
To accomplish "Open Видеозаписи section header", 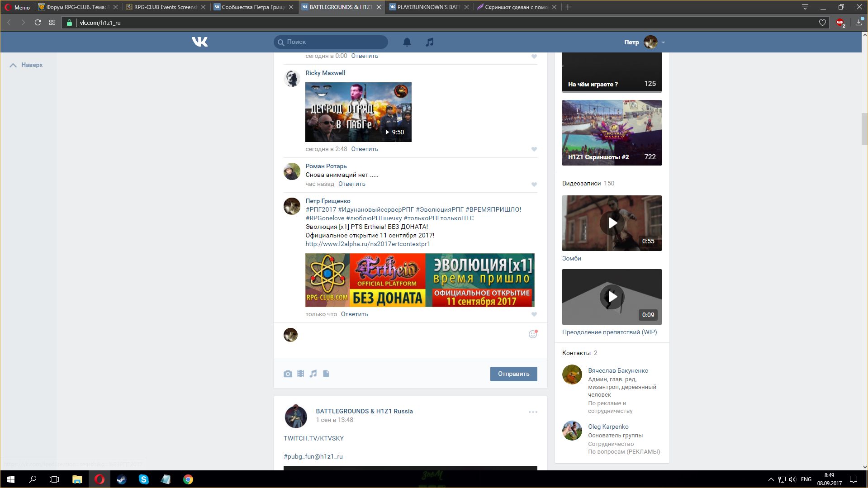I will [x=581, y=184].
